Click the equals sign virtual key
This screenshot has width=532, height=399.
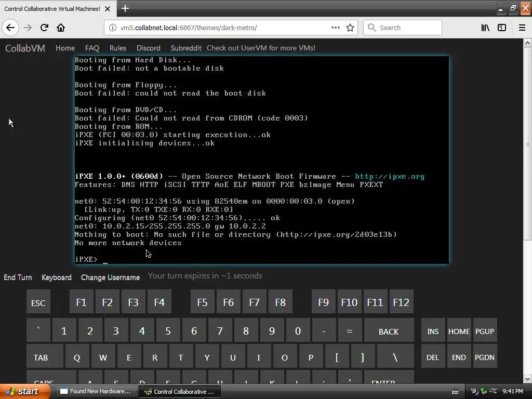pos(350,330)
